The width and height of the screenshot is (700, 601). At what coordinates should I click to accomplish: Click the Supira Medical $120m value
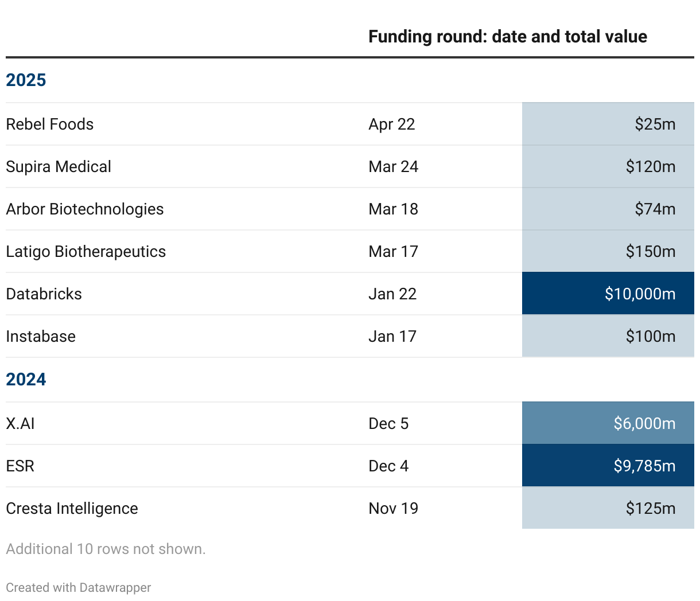650,166
